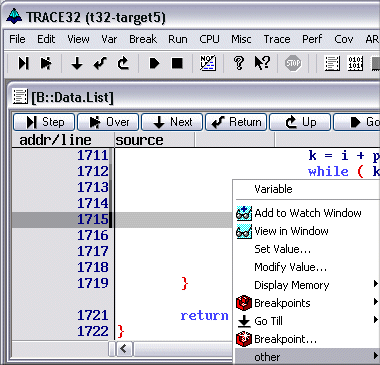Open the help question mark icon

[239, 63]
